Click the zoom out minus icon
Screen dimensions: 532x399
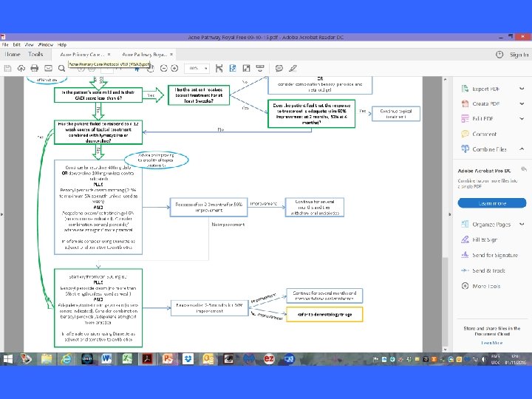(x=163, y=69)
